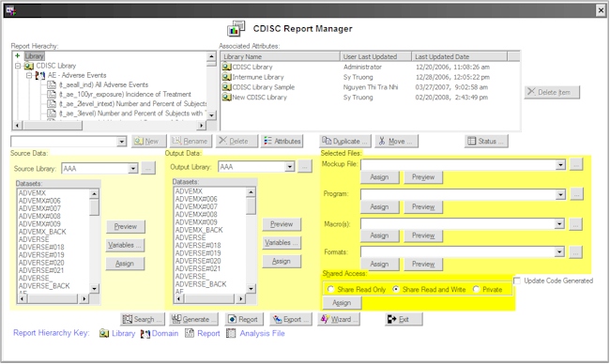Click the report icon for t_ae_100yr_exposure
The height and width of the screenshot is (364, 610).
(52, 95)
